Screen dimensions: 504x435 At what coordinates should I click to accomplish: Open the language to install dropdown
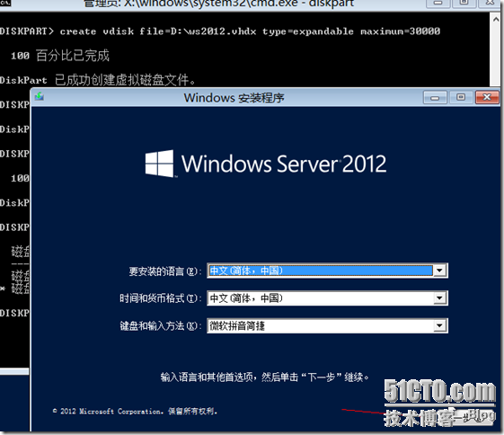pyautogui.click(x=439, y=271)
